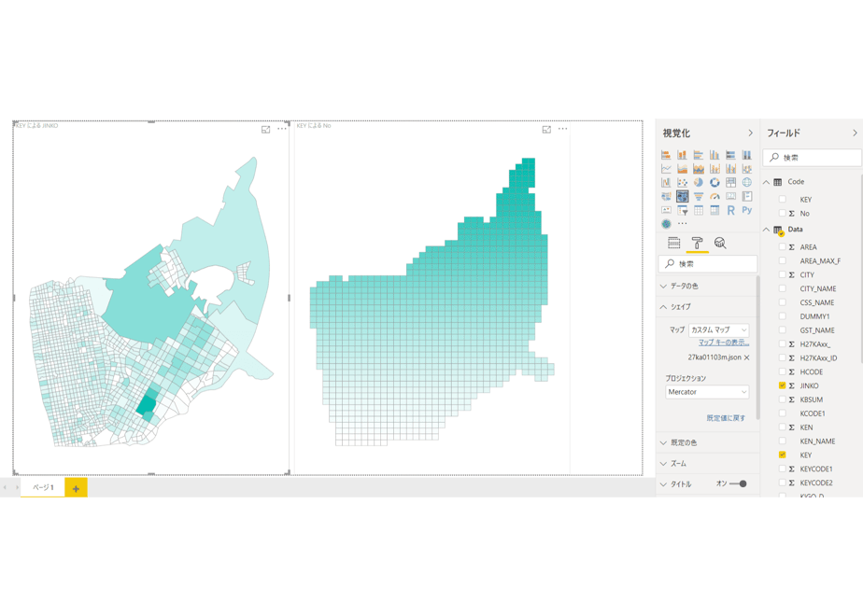Select the line chart visual icon

[666, 169]
